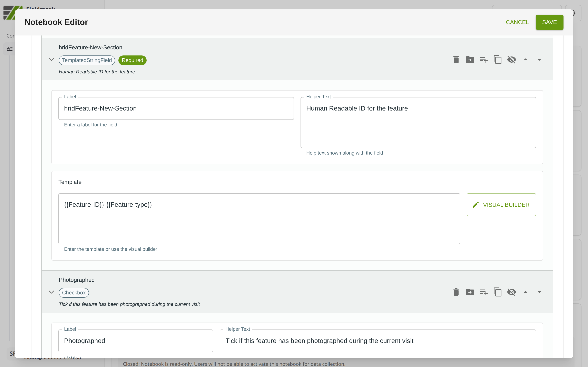This screenshot has height=367, width=588.
Task: Save the notebook editor changes
Action: pos(549,22)
